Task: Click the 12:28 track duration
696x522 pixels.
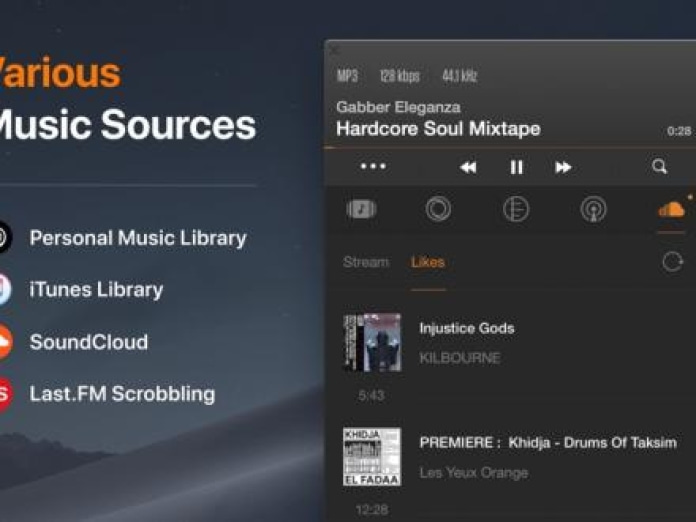Action: (x=372, y=510)
